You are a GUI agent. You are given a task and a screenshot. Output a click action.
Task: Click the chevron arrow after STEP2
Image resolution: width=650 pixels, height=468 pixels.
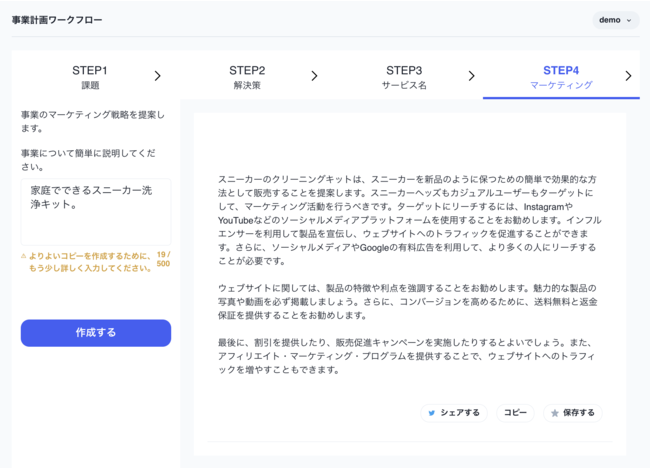[x=314, y=76]
